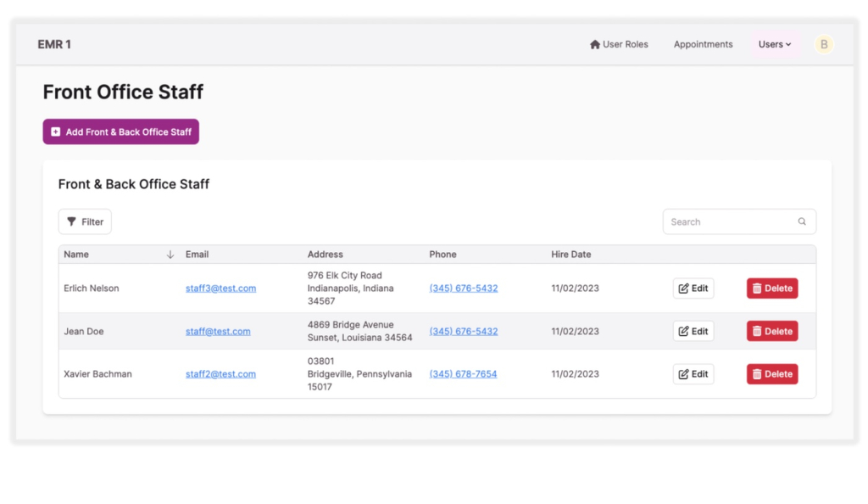Edit Erlich Nelson's record

(693, 288)
